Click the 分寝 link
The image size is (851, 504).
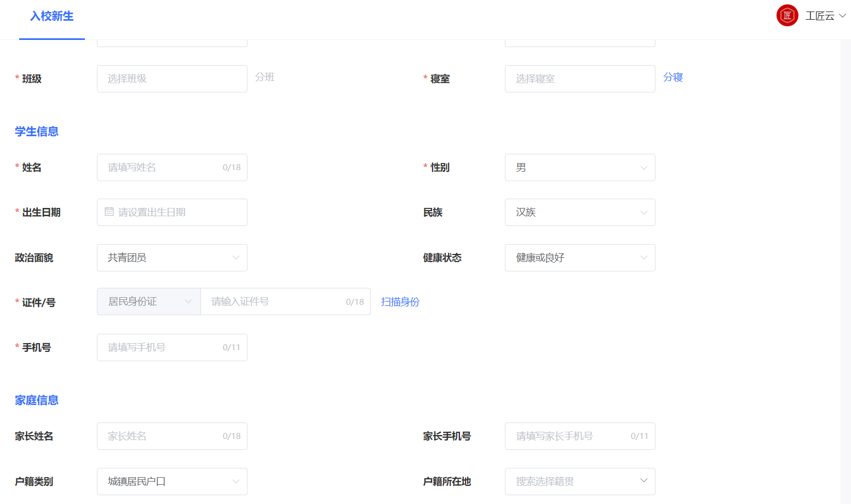point(673,77)
